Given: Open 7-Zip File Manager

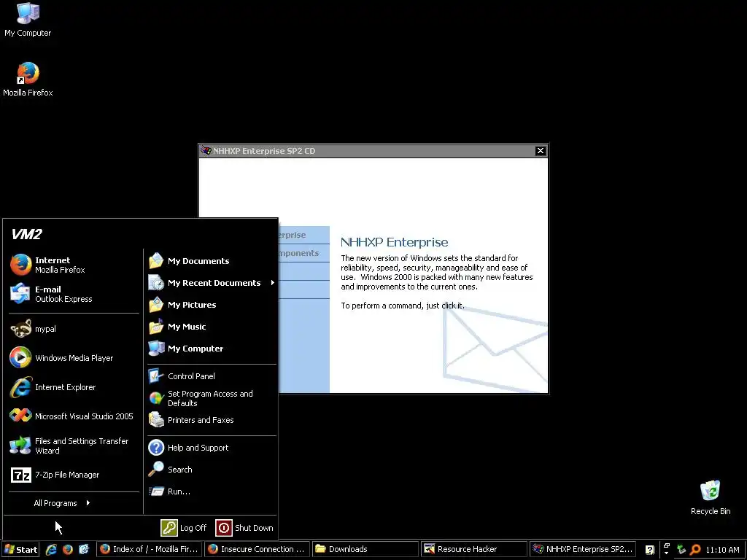Looking at the screenshot, I should (74, 475).
